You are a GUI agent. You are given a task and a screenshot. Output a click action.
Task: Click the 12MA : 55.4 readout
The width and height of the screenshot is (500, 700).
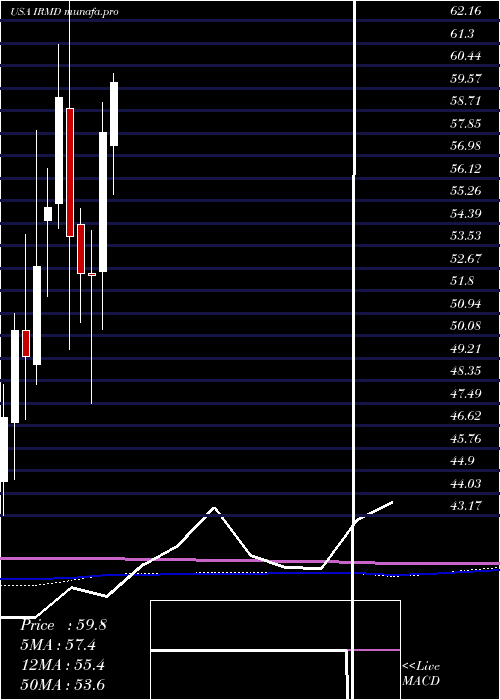(63, 665)
